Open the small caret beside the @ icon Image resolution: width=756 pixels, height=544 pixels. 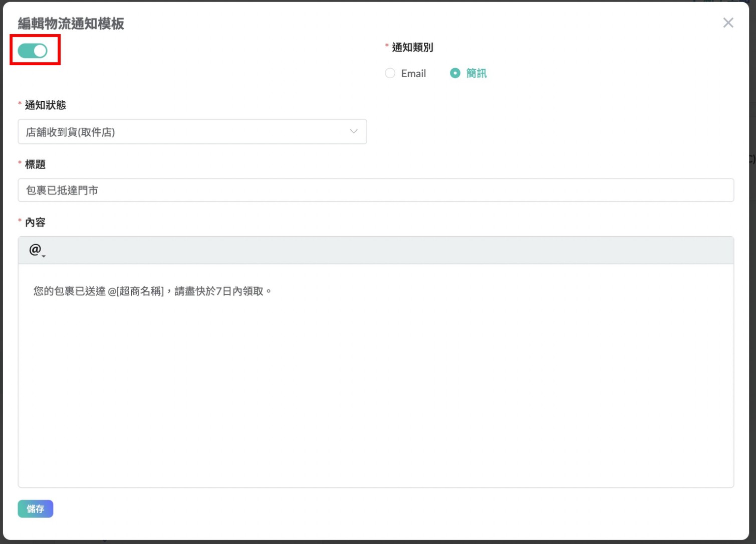[44, 256]
